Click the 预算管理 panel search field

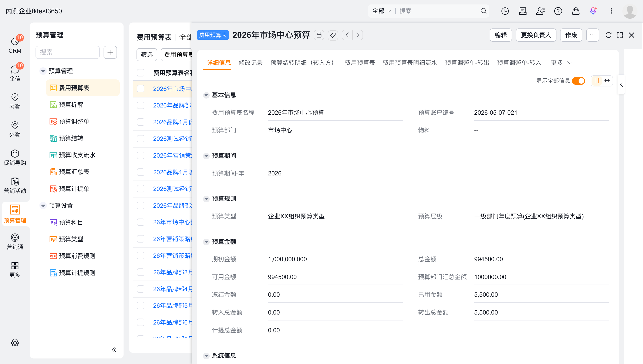click(68, 52)
